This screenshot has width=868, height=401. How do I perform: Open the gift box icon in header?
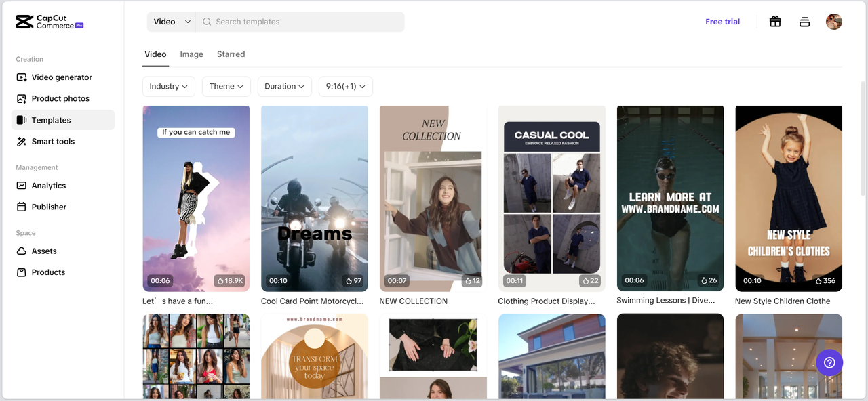pos(775,22)
